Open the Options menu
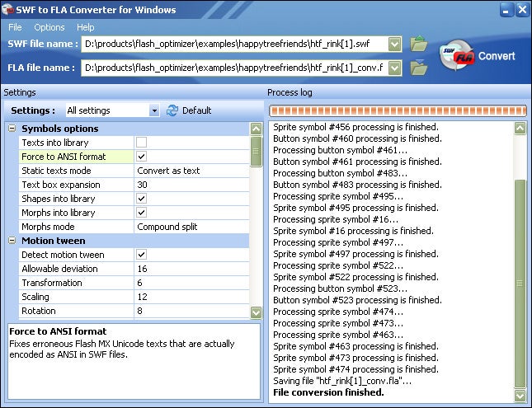 (49, 27)
